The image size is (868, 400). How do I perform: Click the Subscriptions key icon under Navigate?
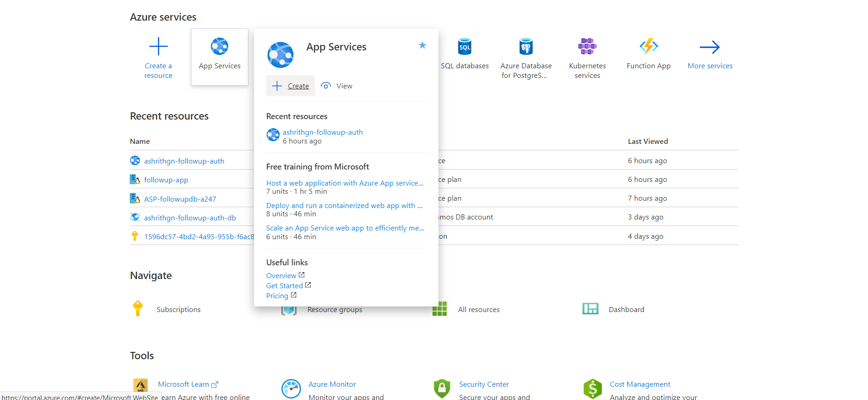point(137,309)
